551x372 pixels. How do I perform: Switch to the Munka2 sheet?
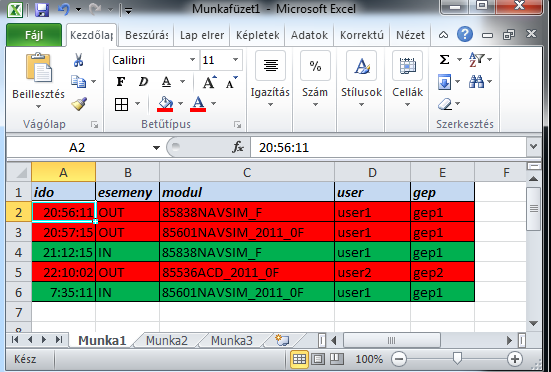pos(167,340)
